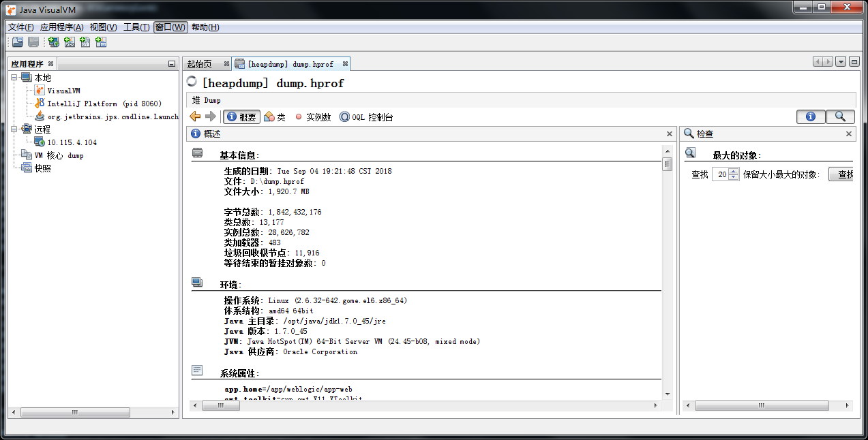Close the 起始页 tab
The width and height of the screenshot is (868, 440).
(226, 64)
